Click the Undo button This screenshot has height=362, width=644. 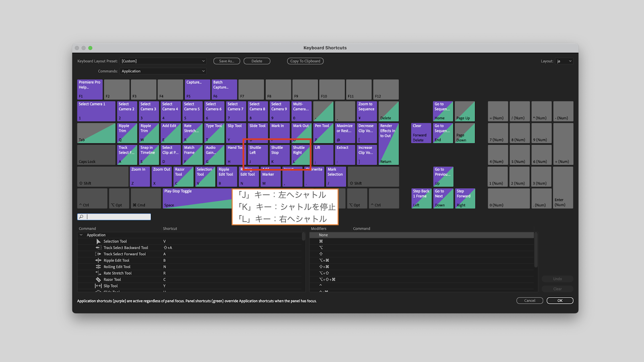click(x=557, y=279)
